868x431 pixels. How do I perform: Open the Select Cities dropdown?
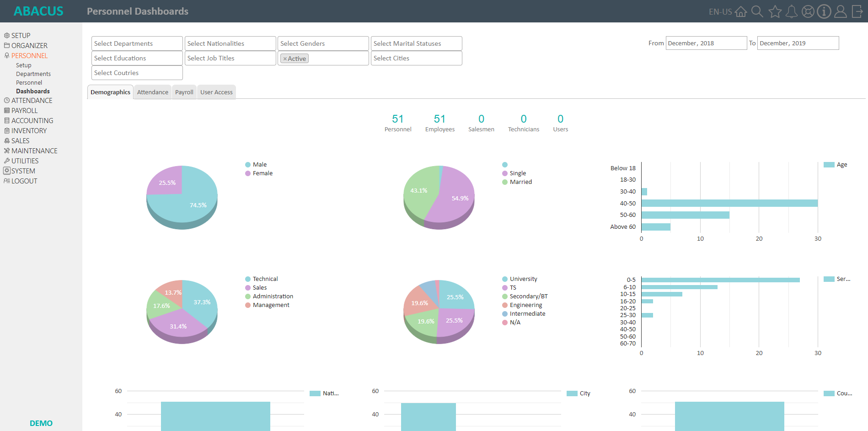coord(417,58)
